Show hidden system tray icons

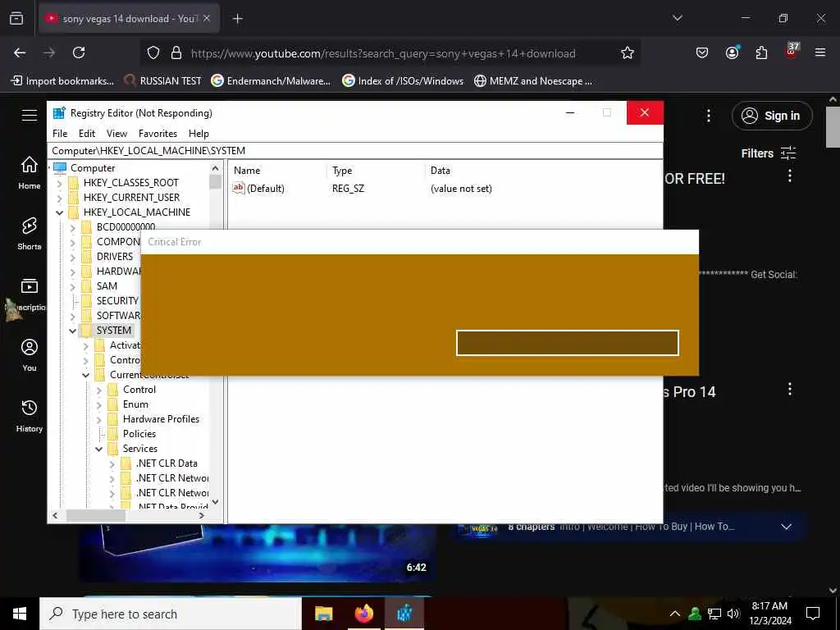675,614
